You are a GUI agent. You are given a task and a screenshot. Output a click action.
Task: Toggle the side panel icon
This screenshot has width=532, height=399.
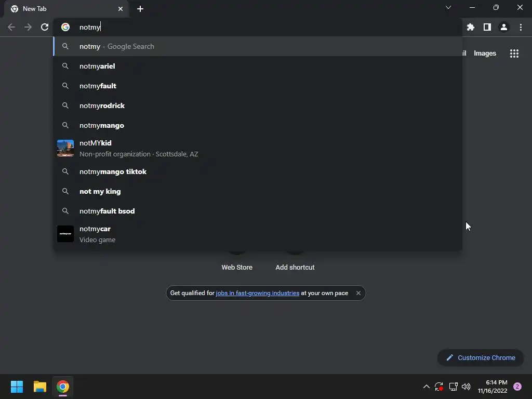point(487,27)
